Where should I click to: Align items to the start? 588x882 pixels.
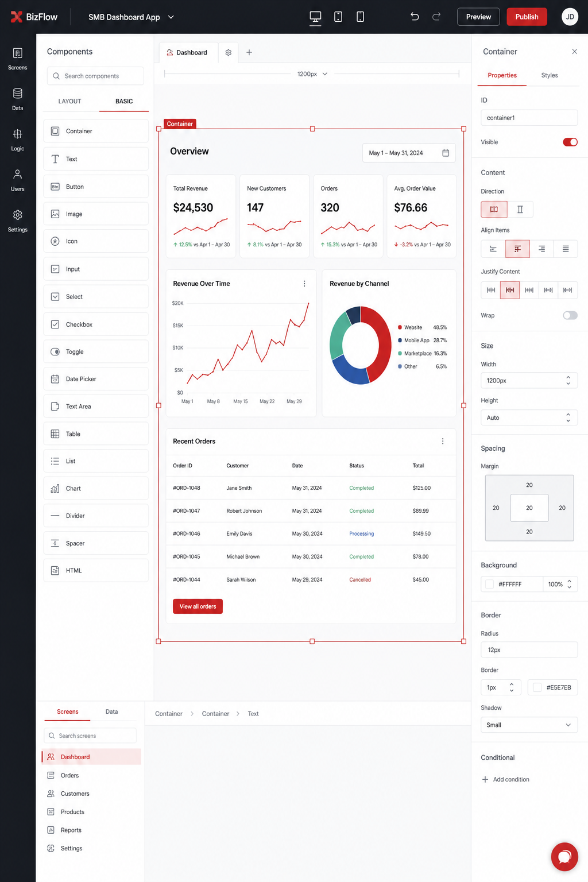(493, 249)
